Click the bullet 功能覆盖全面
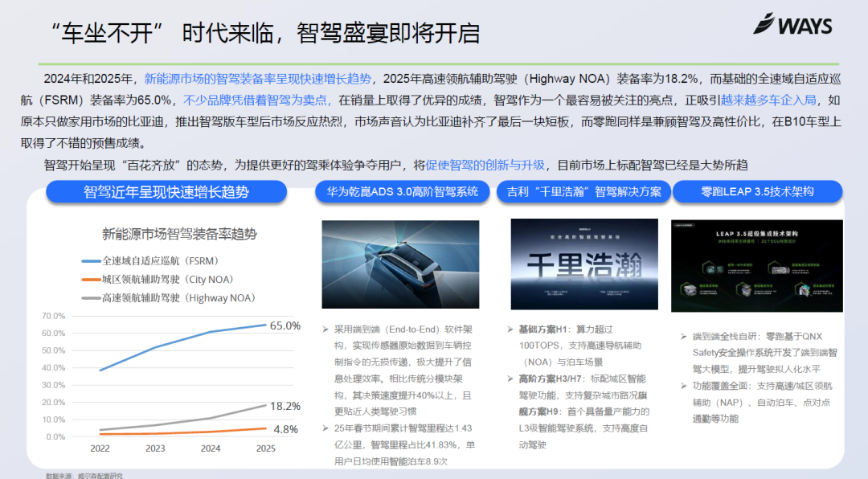868x479 pixels. point(756,402)
